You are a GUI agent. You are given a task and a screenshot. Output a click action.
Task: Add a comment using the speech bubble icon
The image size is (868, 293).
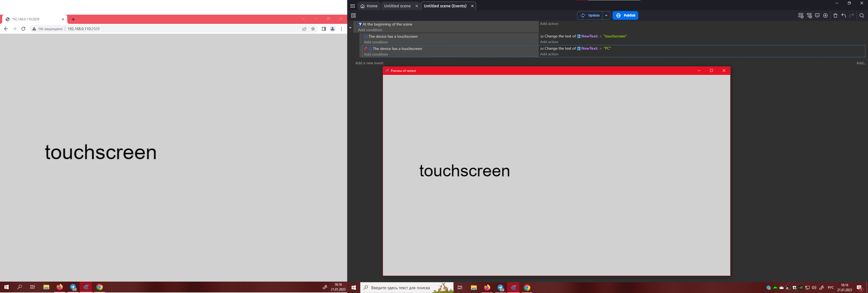[818, 15]
